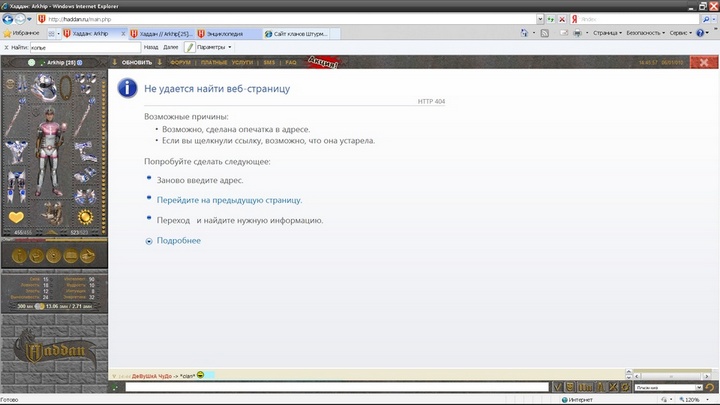Viewport: 720px width, 405px height.
Task: Click the search magnifier button
Action: point(706,19)
